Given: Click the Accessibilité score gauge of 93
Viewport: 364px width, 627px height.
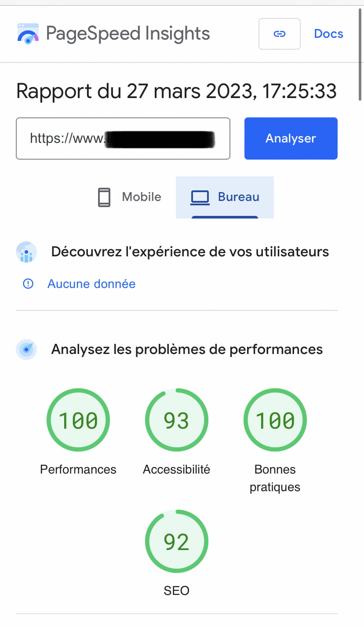Looking at the screenshot, I should point(177,420).
